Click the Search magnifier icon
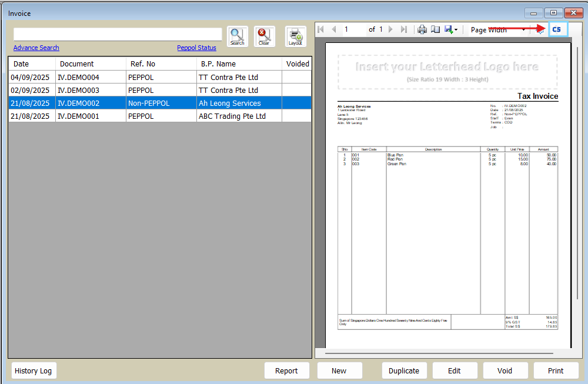Screen dimensions: 588x384 tap(237, 36)
